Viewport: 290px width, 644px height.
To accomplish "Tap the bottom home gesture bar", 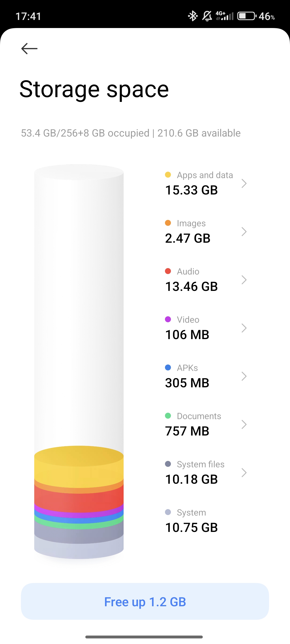I will coord(144,637).
